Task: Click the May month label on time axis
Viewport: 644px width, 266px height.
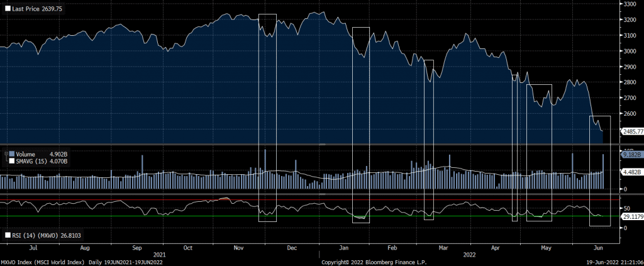Action: click(545, 248)
